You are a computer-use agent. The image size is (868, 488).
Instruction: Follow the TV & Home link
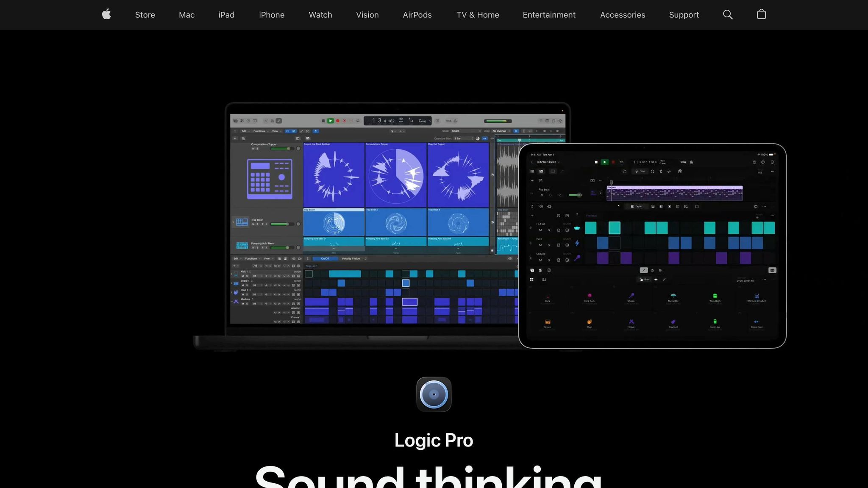pyautogui.click(x=478, y=15)
